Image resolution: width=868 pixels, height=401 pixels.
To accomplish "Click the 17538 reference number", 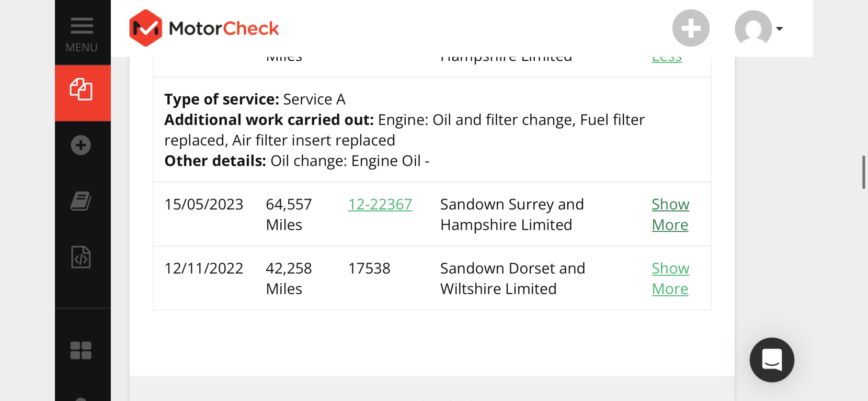I will tap(369, 269).
